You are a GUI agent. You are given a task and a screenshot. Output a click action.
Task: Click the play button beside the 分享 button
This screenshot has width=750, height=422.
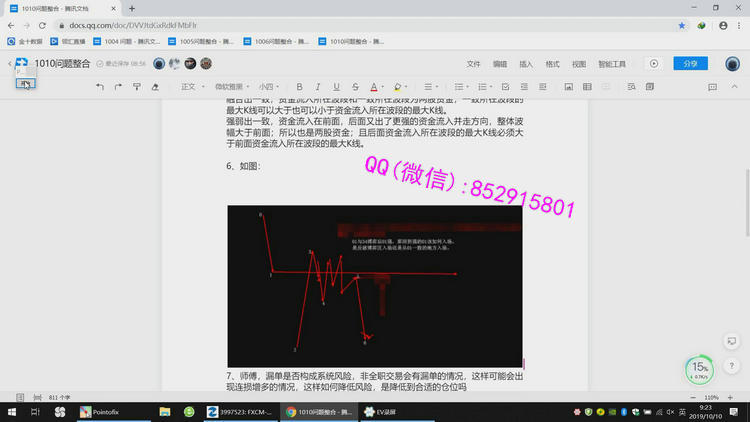[654, 63]
